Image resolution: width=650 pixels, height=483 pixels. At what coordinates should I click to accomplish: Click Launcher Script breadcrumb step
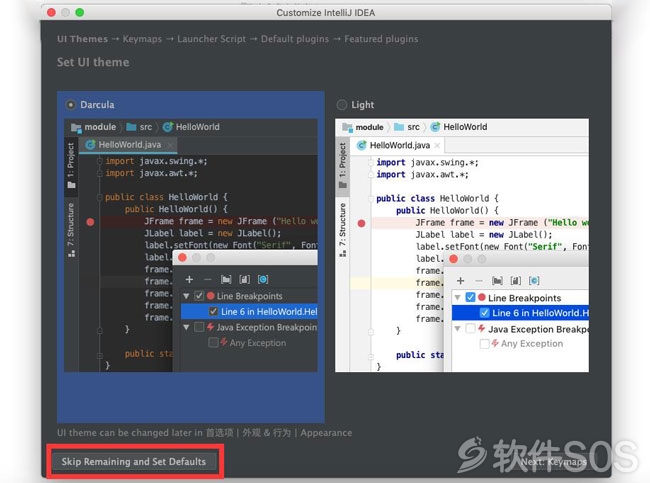(211, 39)
